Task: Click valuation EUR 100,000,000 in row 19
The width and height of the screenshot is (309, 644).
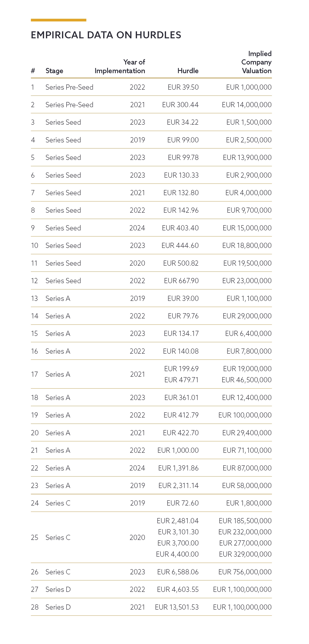Action: pos(245,415)
